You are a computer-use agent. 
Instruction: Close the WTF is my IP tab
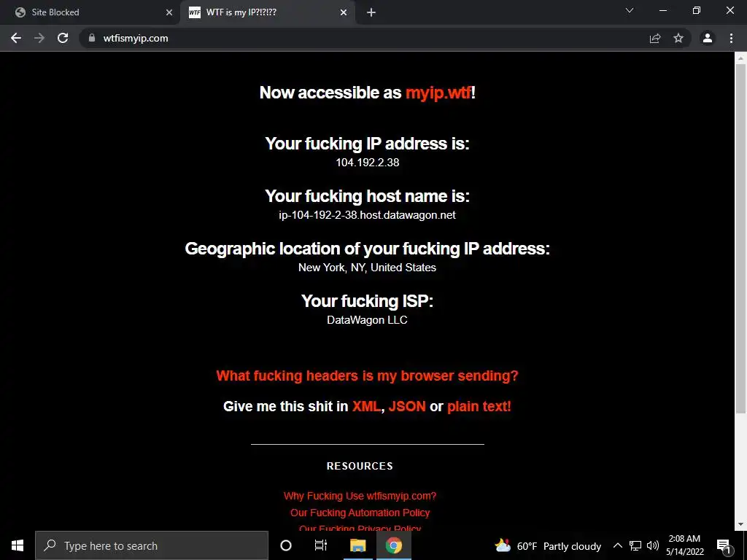344,12
